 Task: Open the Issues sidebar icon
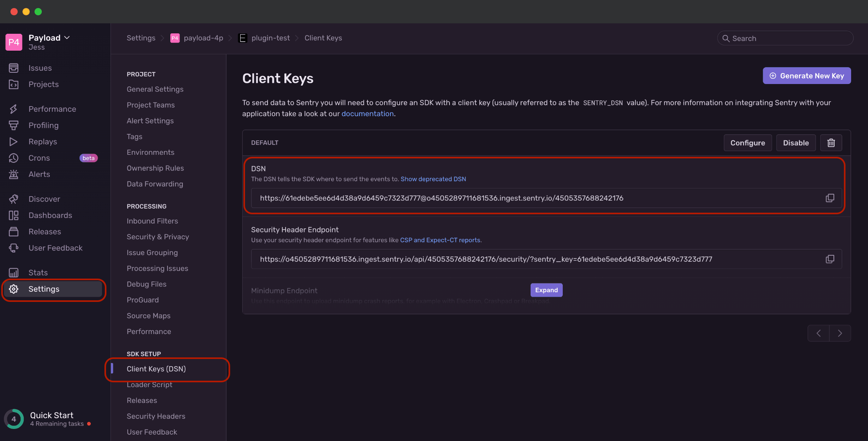tap(14, 68)
